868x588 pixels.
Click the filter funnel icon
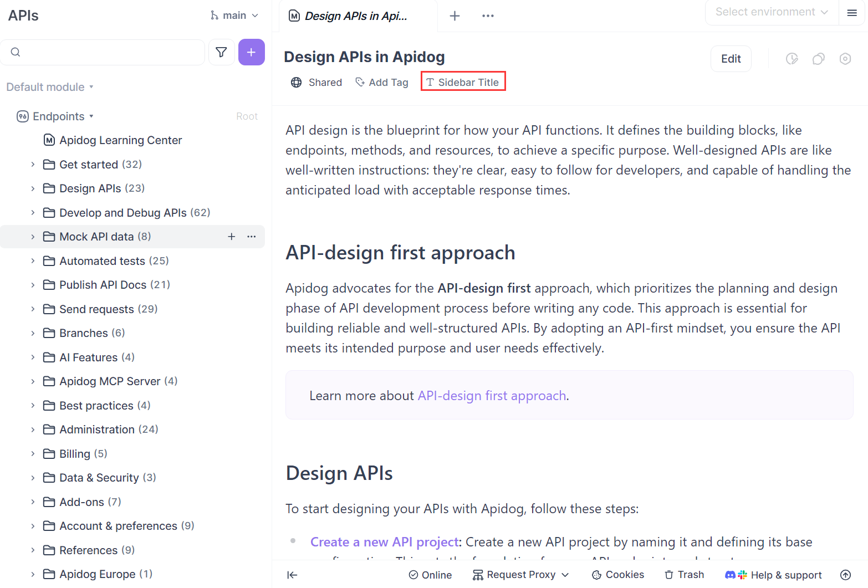[221, 52]
